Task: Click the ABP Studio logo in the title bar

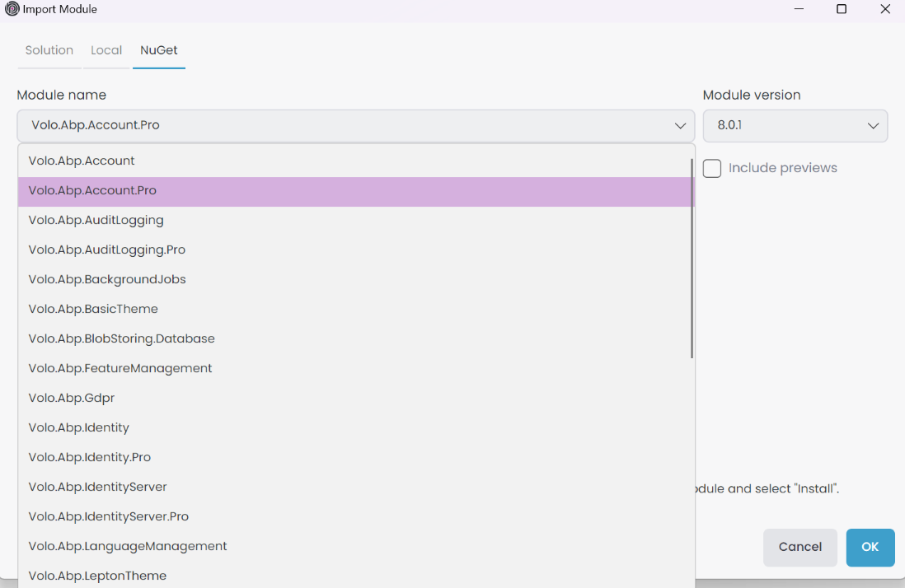Action: (11, 9)
